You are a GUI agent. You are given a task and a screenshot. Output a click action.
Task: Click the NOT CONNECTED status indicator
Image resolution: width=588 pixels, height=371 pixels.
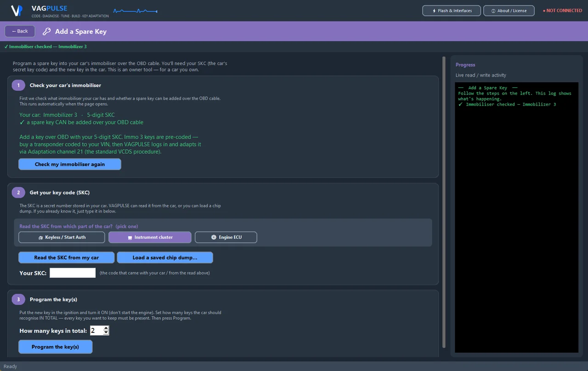point(562,11)
